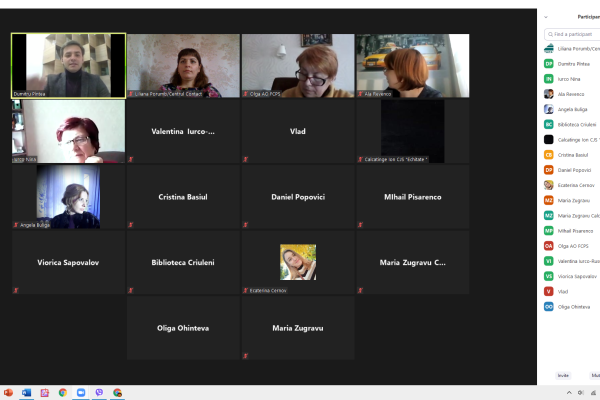600x400 pixels.
Task: Select Dumitru Pintea's video tile
Action: (68, 65)
